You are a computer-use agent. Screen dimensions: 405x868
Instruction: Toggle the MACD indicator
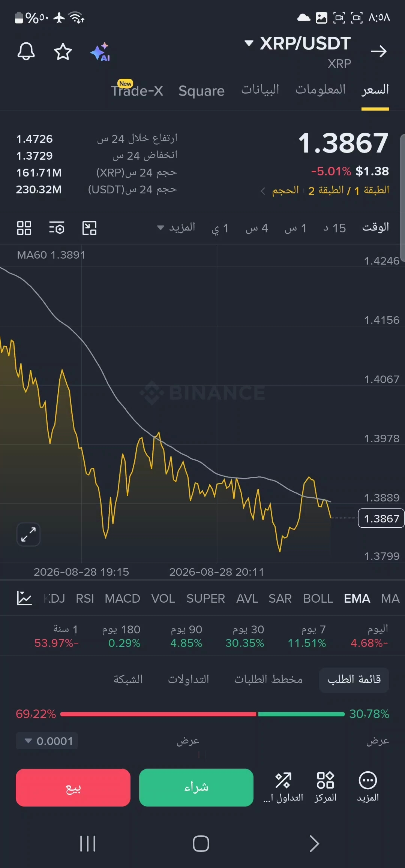pyautogui.click(x=122, y=599)
